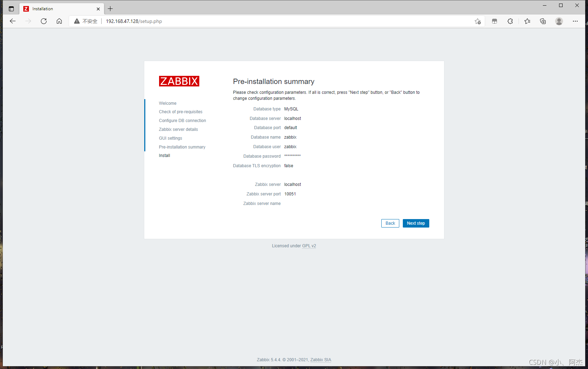
Task: Click the GUI settings step
Action: (170, 138)
